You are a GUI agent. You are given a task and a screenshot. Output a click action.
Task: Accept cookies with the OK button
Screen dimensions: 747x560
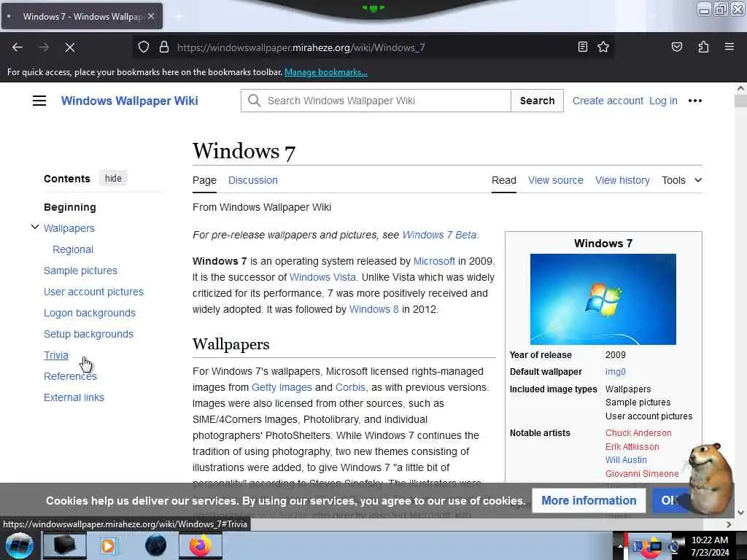click(x=670, y=500)
